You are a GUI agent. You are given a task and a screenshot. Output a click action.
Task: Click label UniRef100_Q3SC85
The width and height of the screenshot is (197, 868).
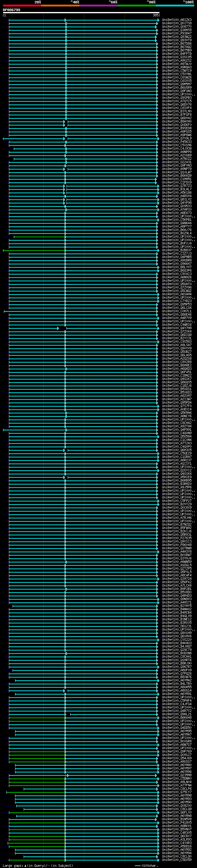[177, 57]
